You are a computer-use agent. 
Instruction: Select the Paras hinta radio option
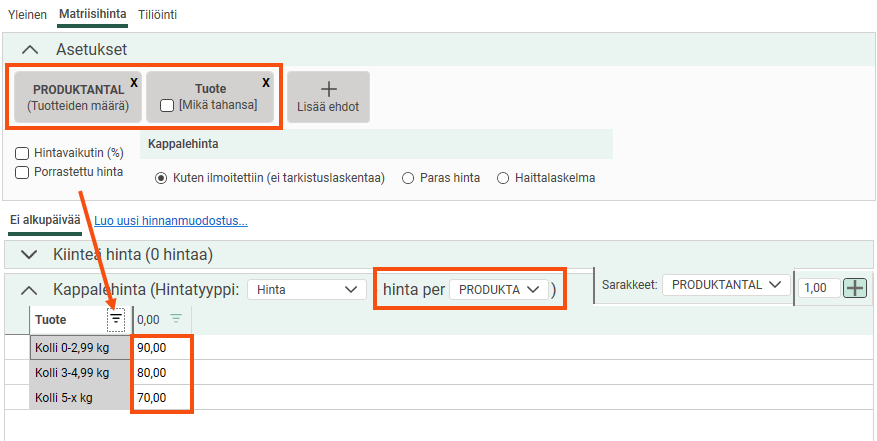408,178
